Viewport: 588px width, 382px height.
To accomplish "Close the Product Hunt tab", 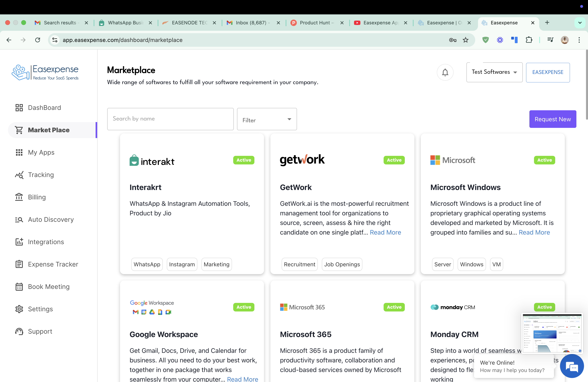I will (342, 22).
